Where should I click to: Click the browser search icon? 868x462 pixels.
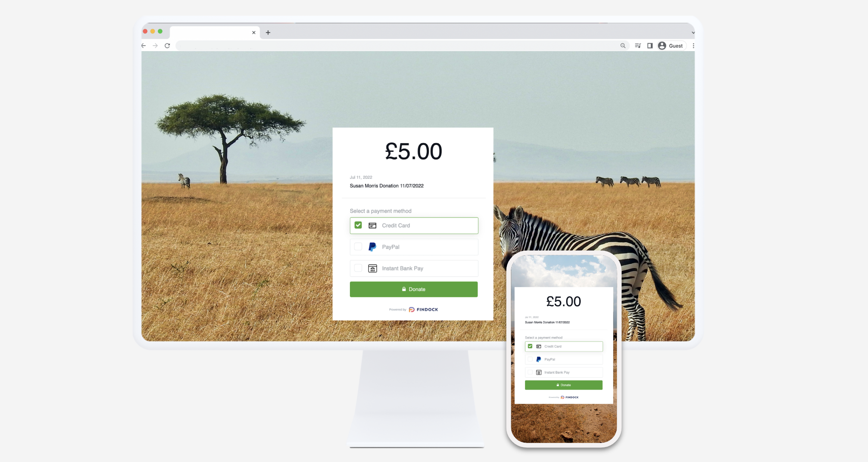point(622,45)
